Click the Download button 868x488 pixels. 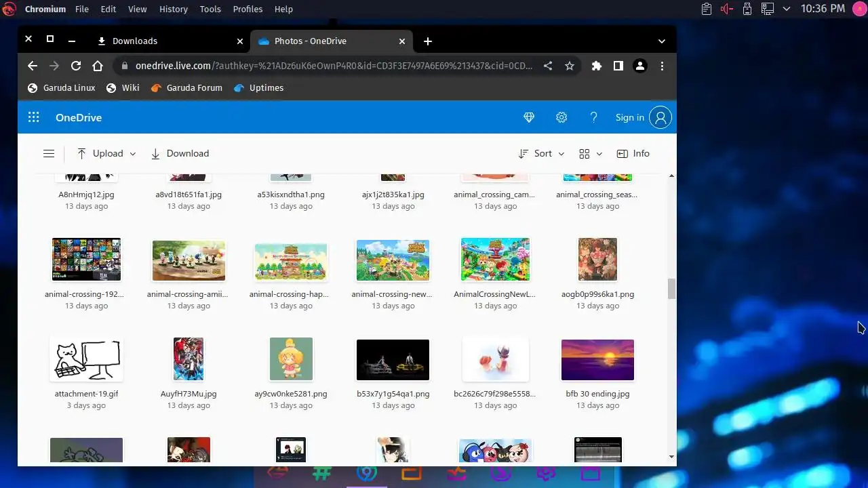(x=180, y=154)
